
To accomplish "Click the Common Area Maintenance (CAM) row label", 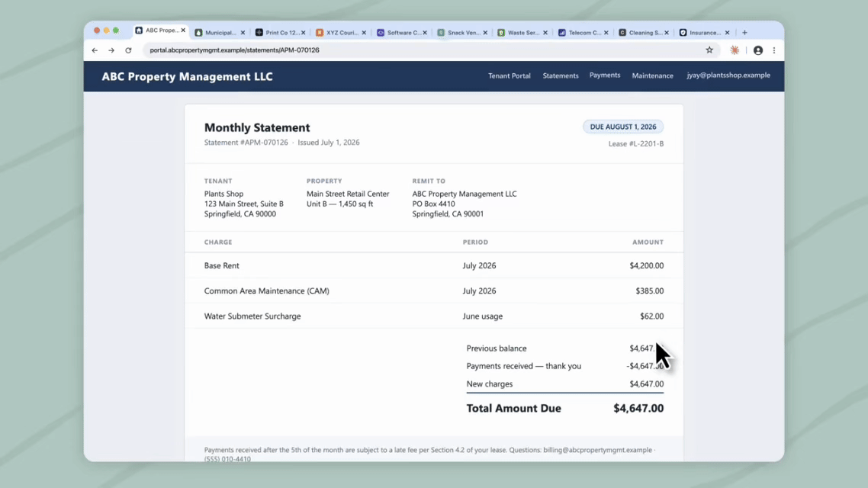I will coord(266,291).
